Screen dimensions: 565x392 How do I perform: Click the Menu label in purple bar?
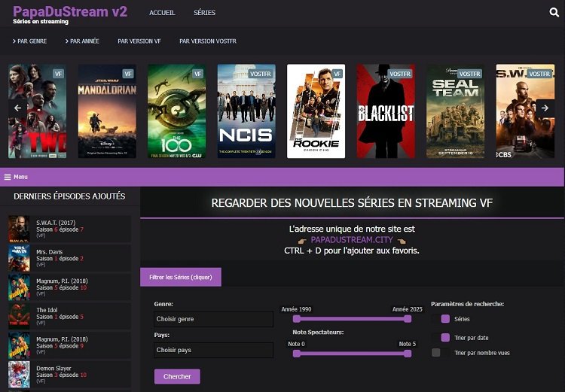click(20, 177)
